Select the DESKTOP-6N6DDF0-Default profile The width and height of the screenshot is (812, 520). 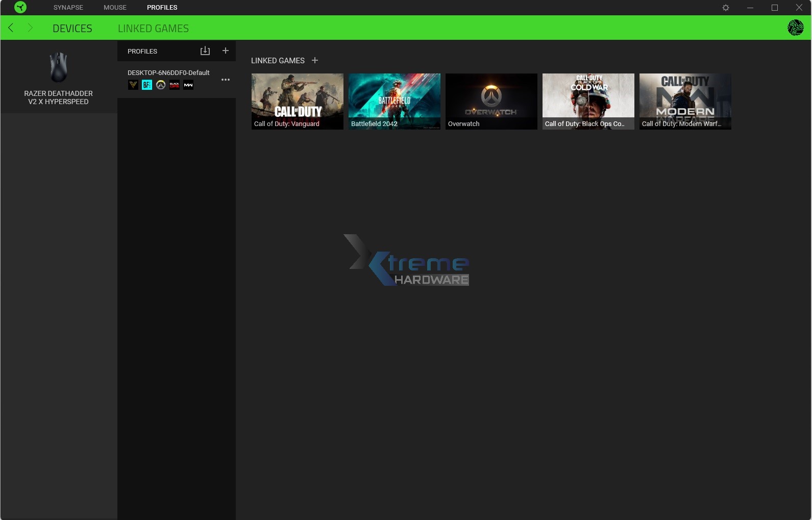click(x=168, y=73)
